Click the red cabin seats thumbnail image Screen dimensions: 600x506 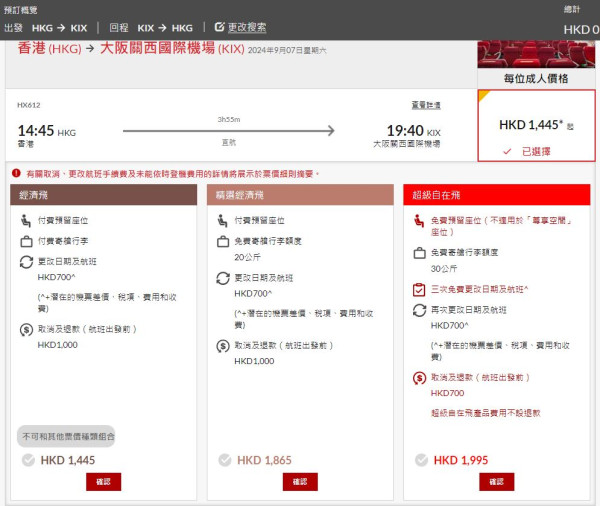click(x=536, y=54)
